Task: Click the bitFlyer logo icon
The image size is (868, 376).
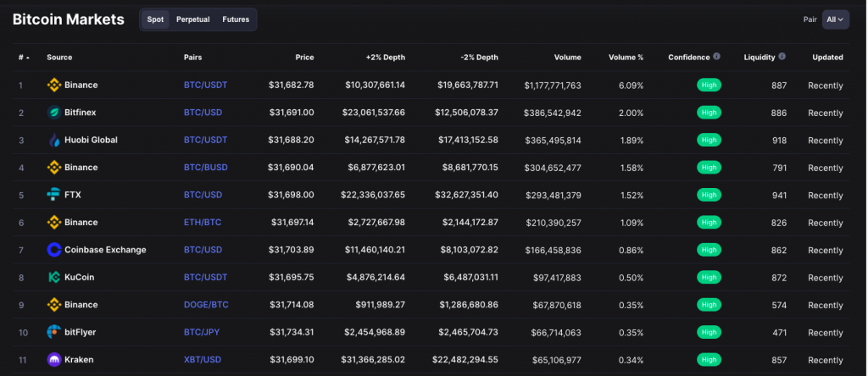Action: [x=53, y=332]
